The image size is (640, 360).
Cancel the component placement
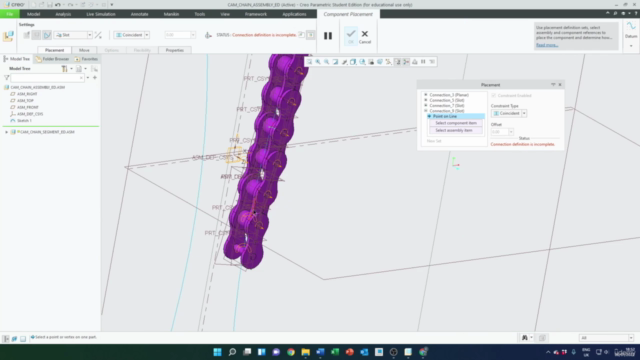click(x=365, y=36)
